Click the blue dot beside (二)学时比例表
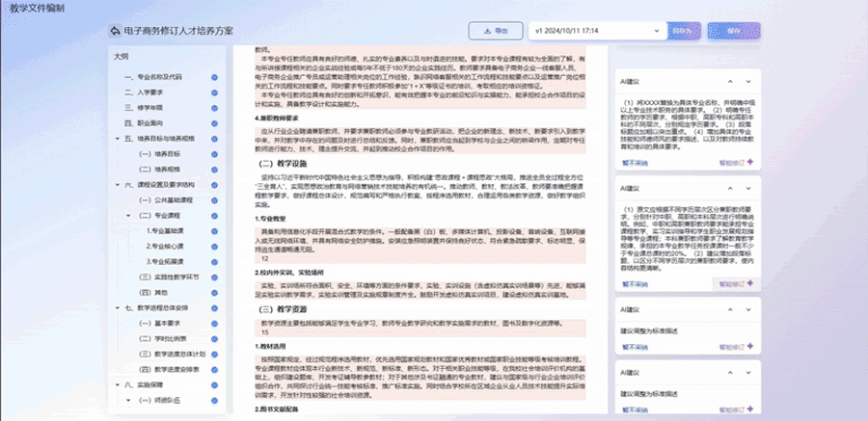 pos(214,338)
